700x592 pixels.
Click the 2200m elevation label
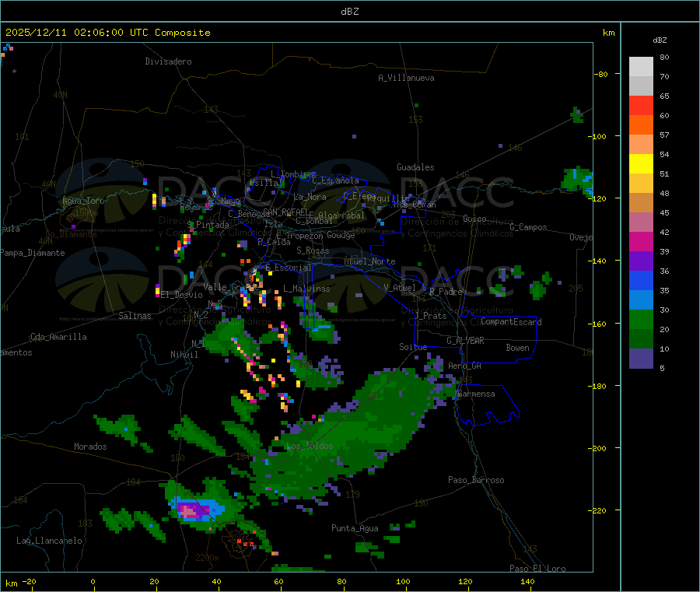(x=207, y=558)
